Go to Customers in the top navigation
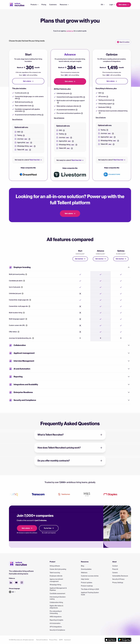This screenshot has width=140, height=644. (x=53, y=4)
